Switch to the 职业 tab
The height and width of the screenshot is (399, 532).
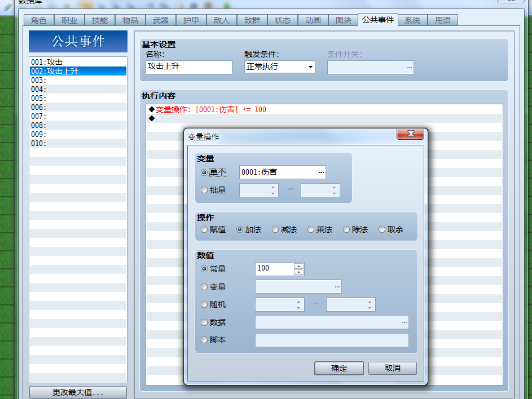click(69, 20)
